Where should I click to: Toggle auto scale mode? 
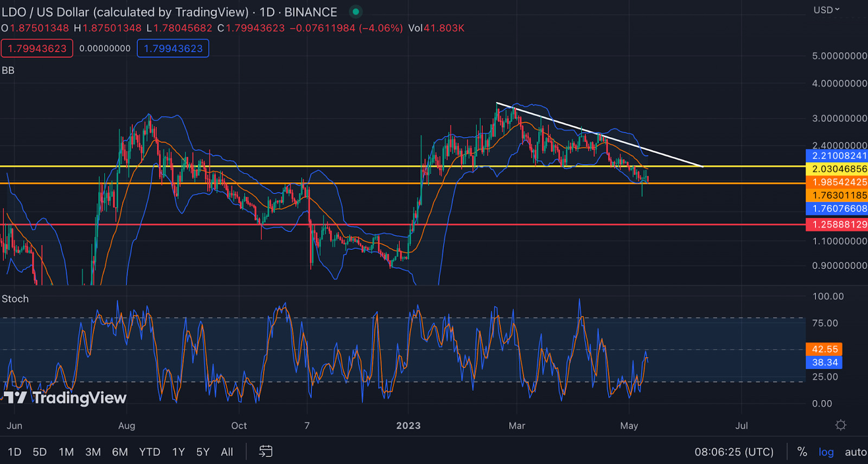(x=856, y=452)
